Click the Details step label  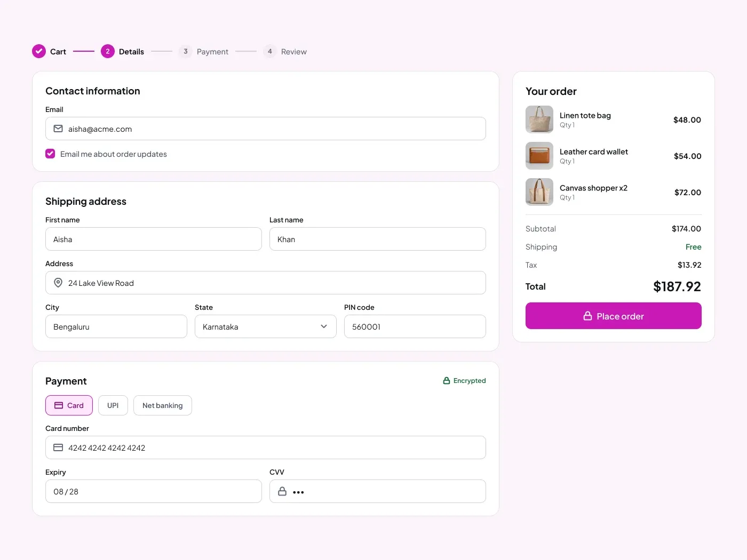[x=131, y=52]
